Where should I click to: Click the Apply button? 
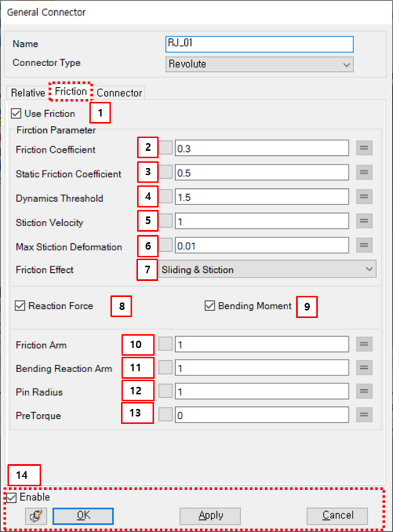(209, 515)
